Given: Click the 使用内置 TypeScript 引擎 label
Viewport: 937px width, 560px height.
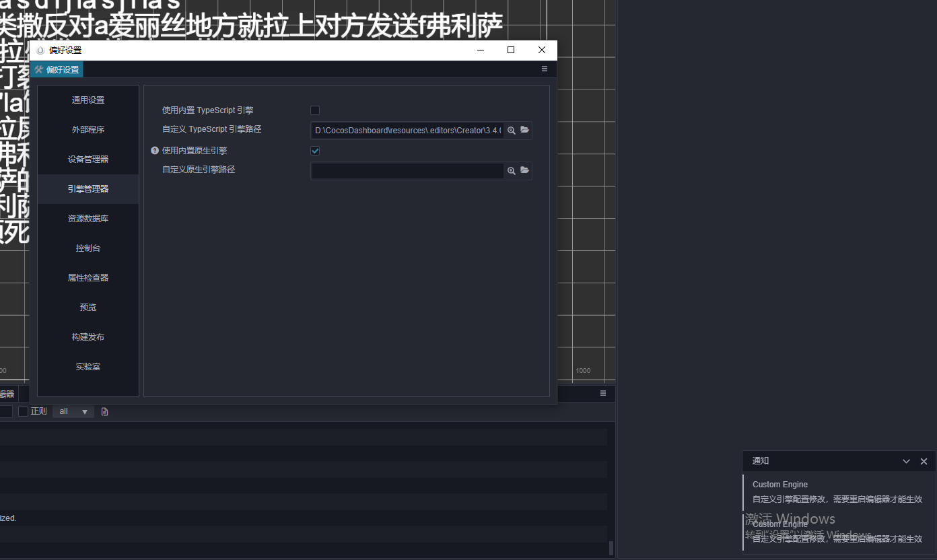Looking at the screenshot, I should pos(208,110).
